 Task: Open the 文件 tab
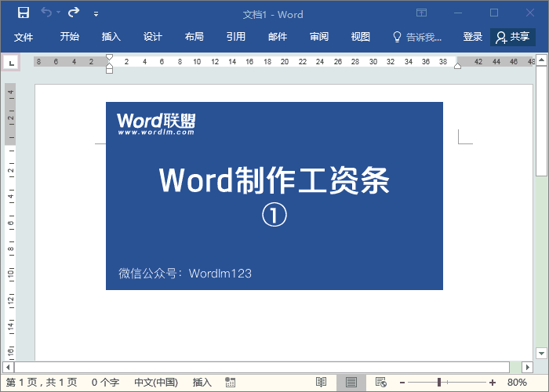coord(24,37)
